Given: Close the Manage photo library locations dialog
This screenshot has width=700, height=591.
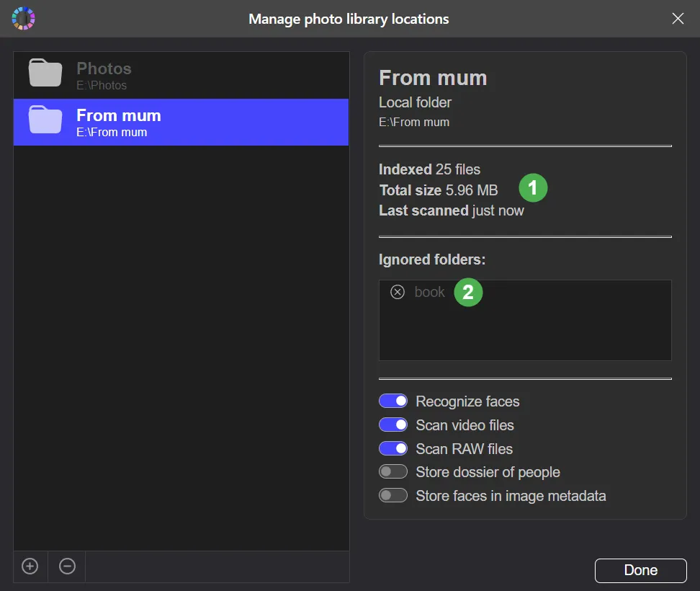Looking at the screenshot, I should point(678,18).
